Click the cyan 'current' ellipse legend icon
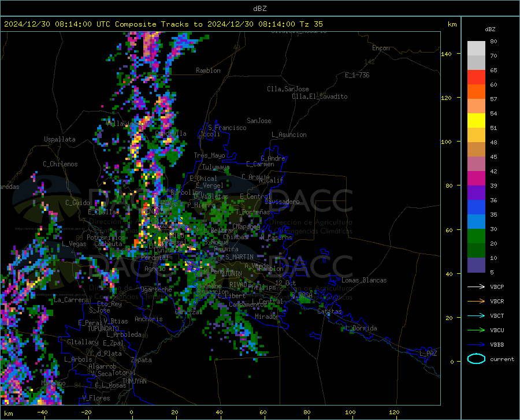The width and height of the screenshot is (520, 420). [x=476, y=359]
